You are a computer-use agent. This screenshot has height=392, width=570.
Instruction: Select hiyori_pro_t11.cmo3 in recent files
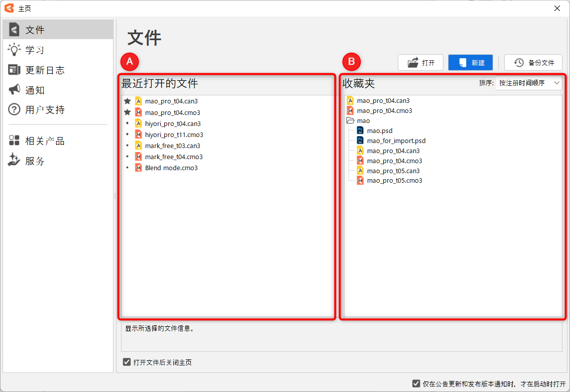click(x=174, y=135)
